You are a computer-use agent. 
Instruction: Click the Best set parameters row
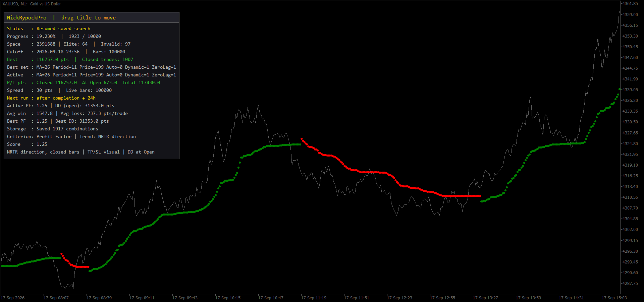pos(91,67)
